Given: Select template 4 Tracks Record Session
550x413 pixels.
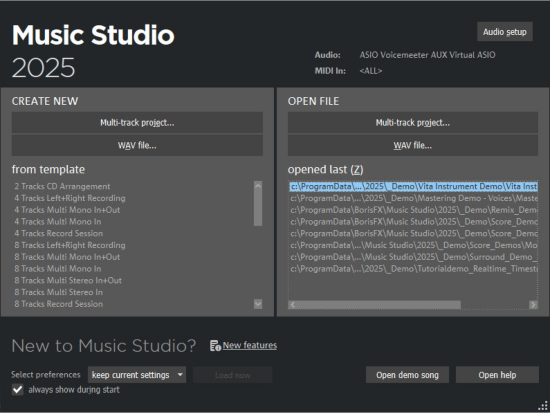Looking at the screenshot, I should pyautogui.click(x=59, y=233).
